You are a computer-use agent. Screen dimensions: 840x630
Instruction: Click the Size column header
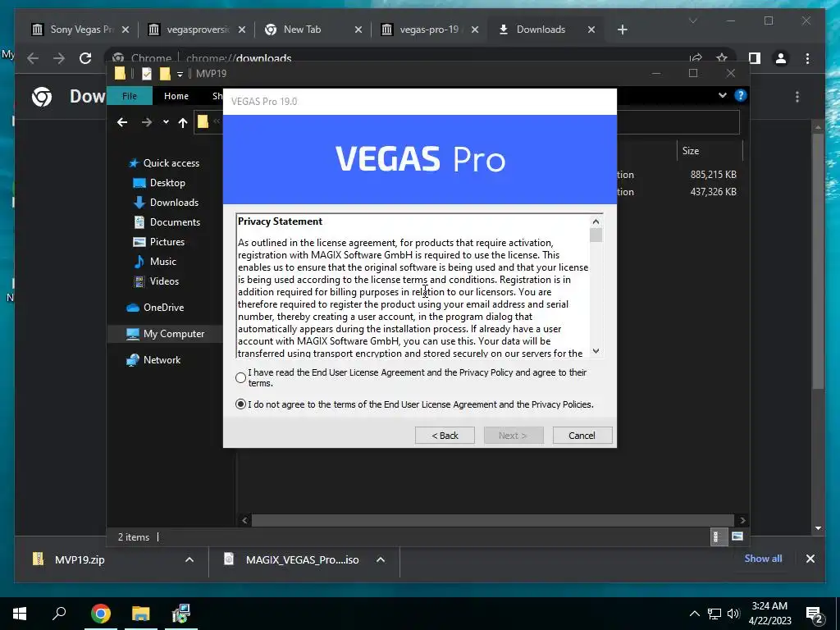(710, 151)
